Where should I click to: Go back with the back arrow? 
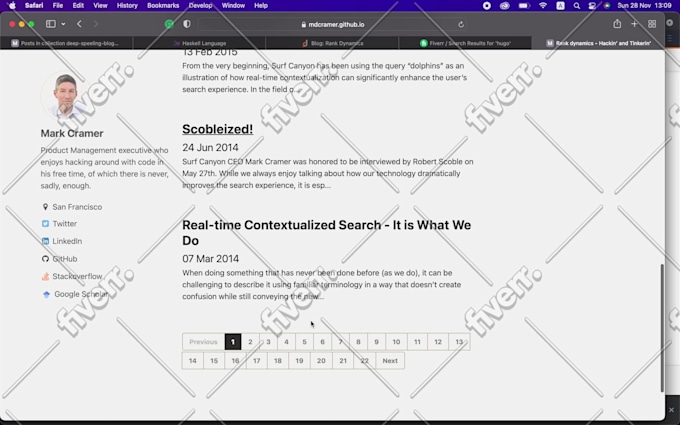[x=79, y=24]
